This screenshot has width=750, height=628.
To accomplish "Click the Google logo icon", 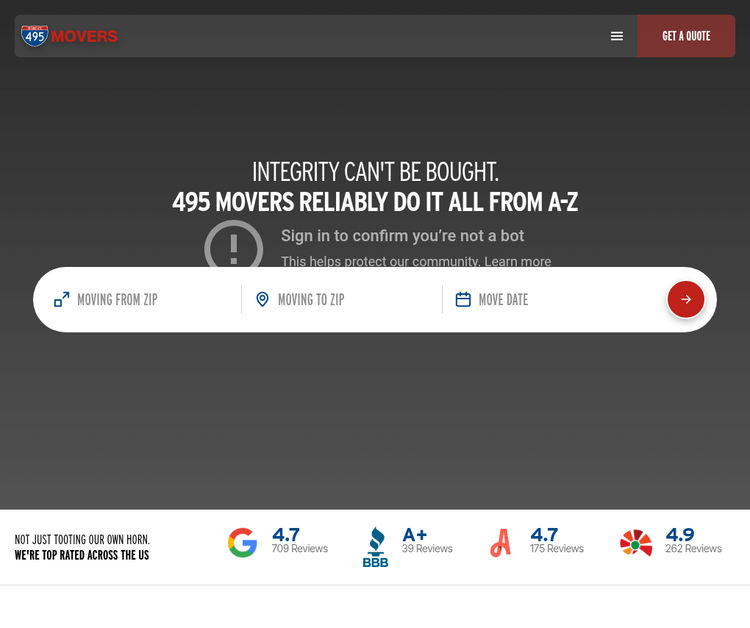I will coord(243,542).
